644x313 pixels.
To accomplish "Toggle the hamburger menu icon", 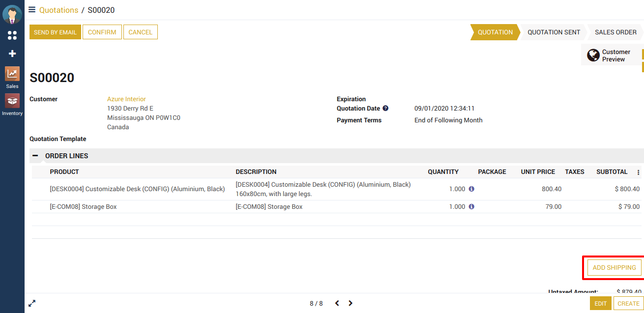I will pos(32,10).
